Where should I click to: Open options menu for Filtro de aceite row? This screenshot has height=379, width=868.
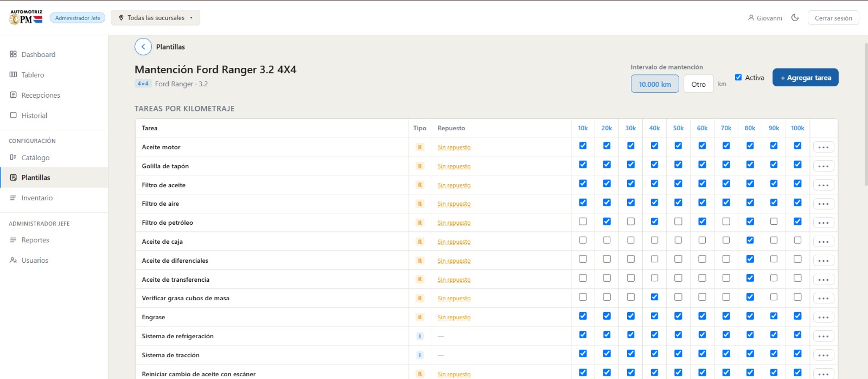(824, 185)
